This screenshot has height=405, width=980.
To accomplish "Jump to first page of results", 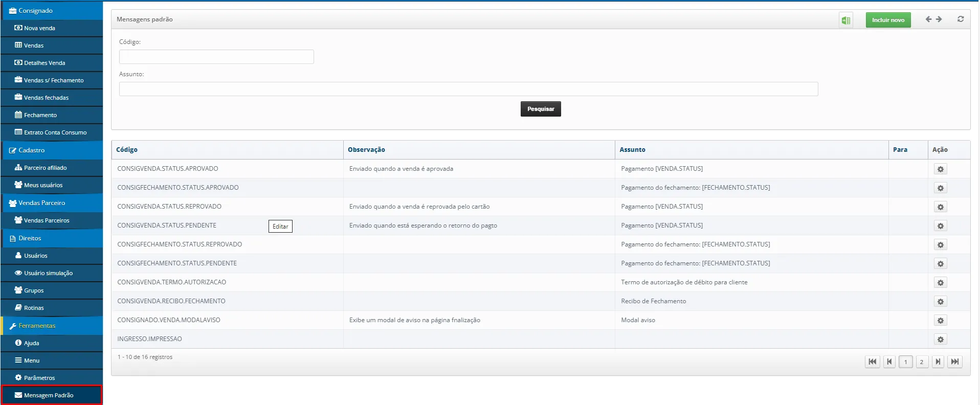I will tap(873, 362).
